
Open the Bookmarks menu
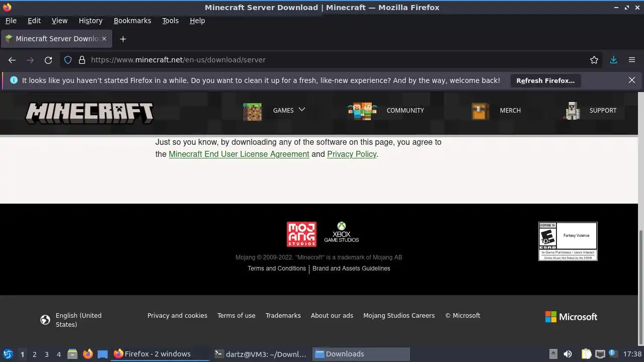132,21
